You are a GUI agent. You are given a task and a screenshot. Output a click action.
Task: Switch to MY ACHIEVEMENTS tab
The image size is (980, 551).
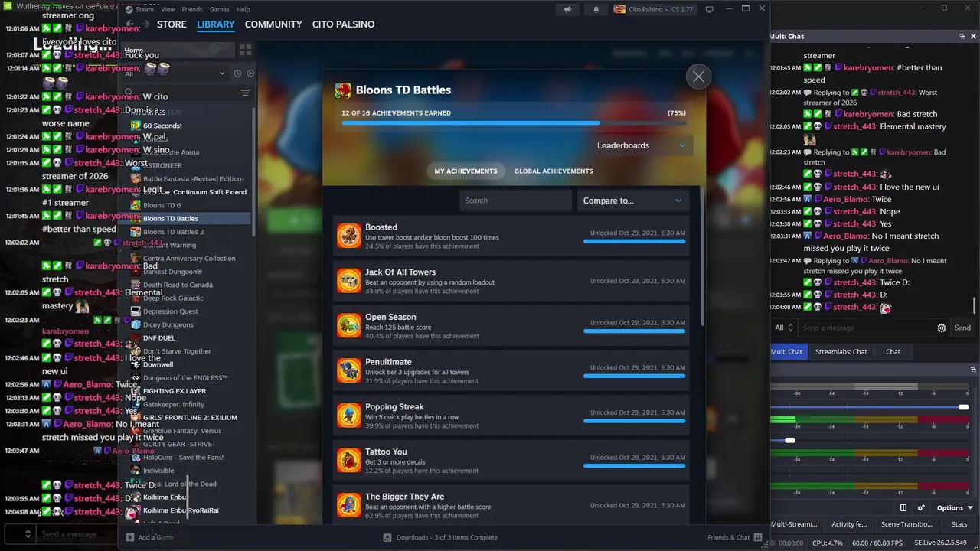coord(465,171)
